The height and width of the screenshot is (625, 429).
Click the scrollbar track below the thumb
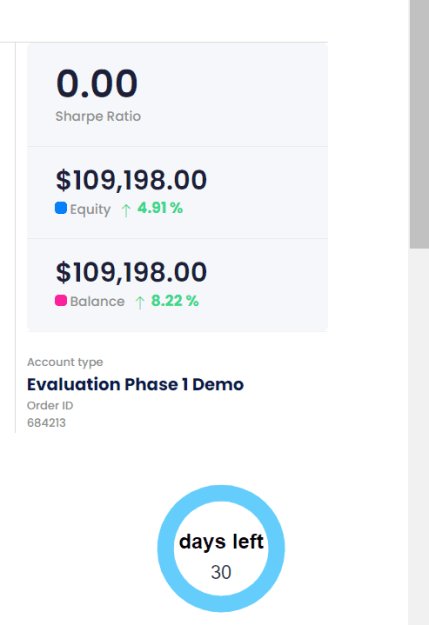coord(419,436)
